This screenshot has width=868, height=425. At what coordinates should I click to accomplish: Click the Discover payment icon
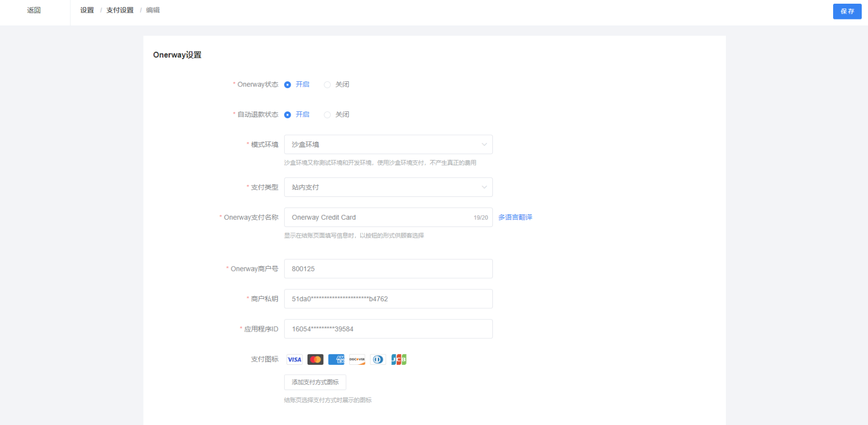357,360
